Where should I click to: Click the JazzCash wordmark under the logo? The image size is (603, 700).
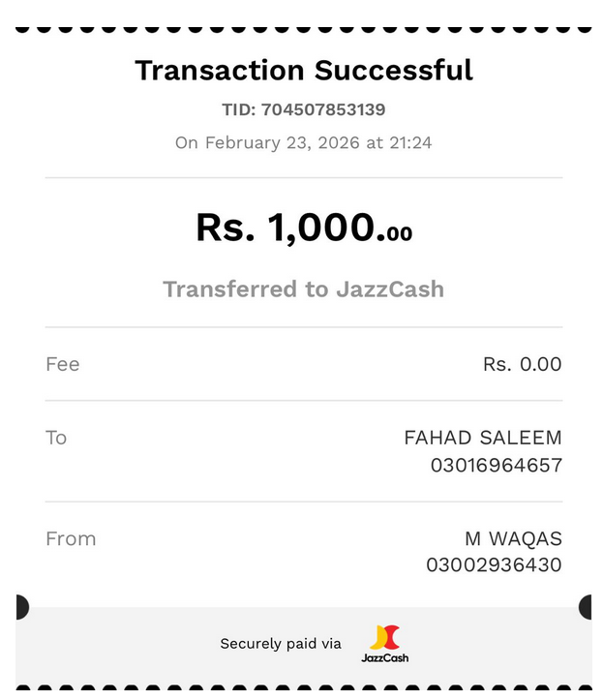(x=385, y=658)
